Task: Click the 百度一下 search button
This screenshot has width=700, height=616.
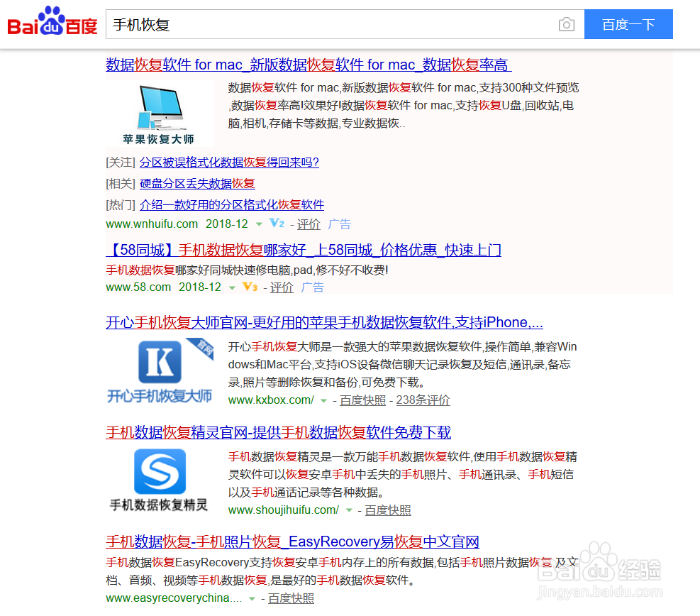Action: pos(628,24)
